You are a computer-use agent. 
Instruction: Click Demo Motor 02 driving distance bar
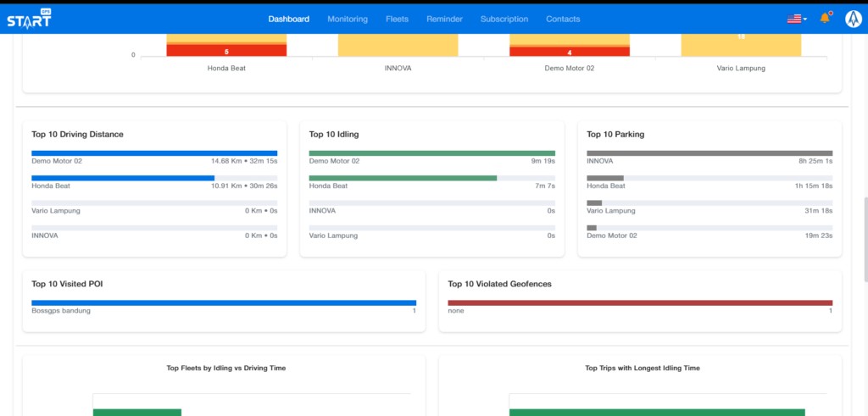pos(154,153)
